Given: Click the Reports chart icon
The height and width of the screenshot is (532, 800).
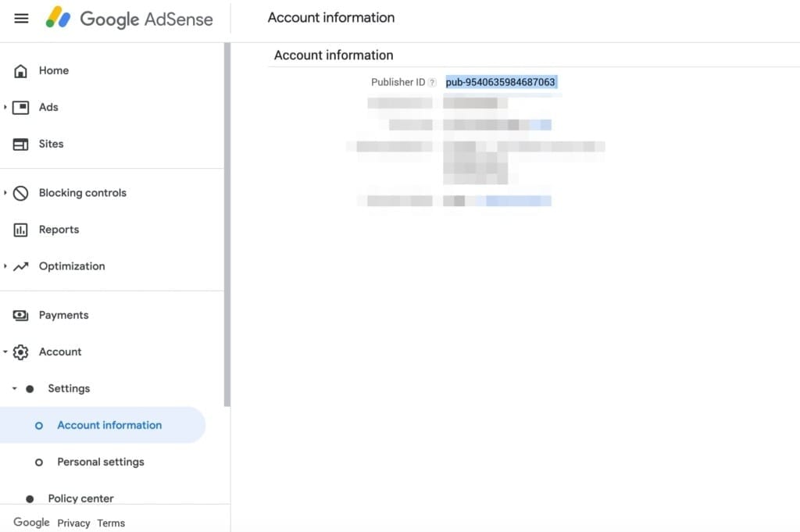Looking at the screenshot, I should (20, 230).
